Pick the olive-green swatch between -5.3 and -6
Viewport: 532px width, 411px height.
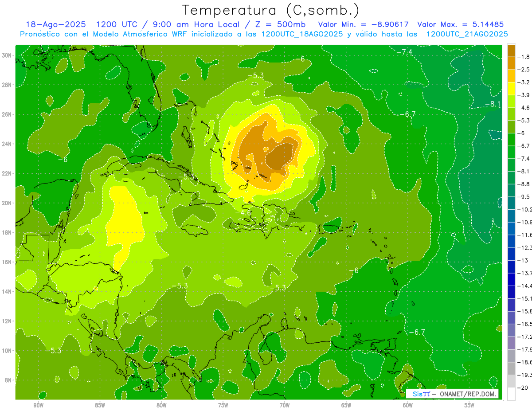[511, 127]
